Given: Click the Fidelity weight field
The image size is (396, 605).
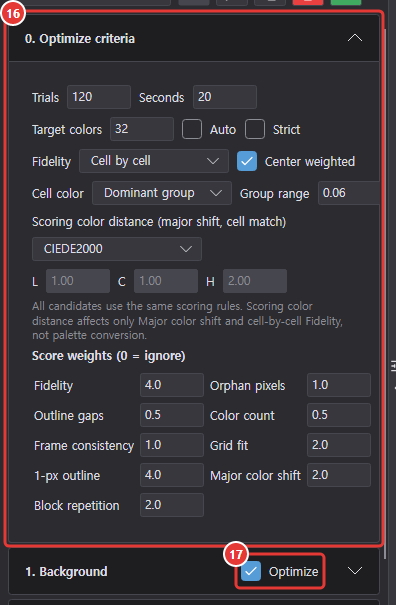Looking at the screenshot, I should [x=172, y=385].
